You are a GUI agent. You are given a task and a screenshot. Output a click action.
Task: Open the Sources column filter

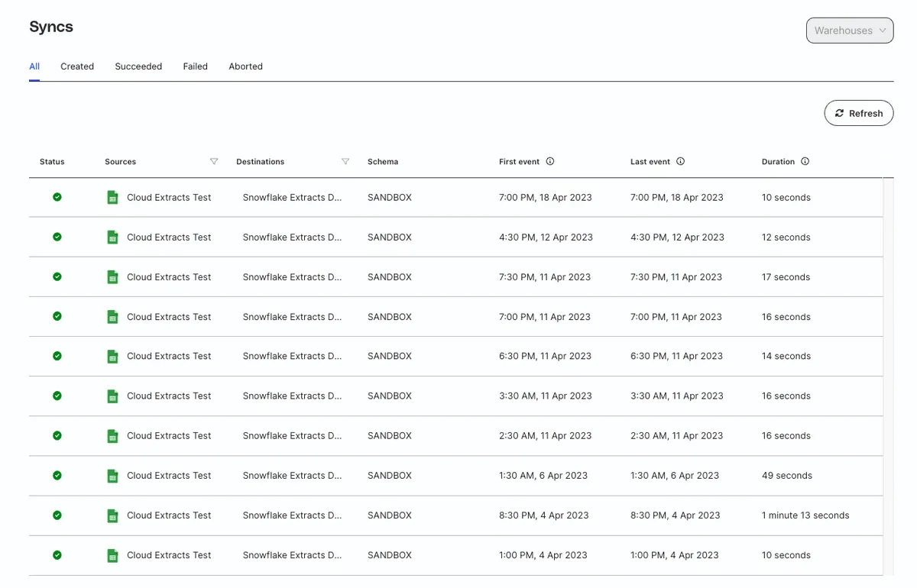point(214,161)
